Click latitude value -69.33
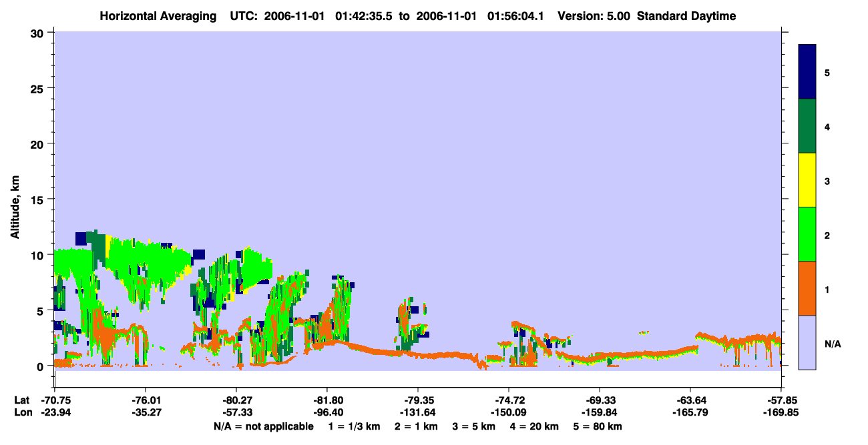 600,400
